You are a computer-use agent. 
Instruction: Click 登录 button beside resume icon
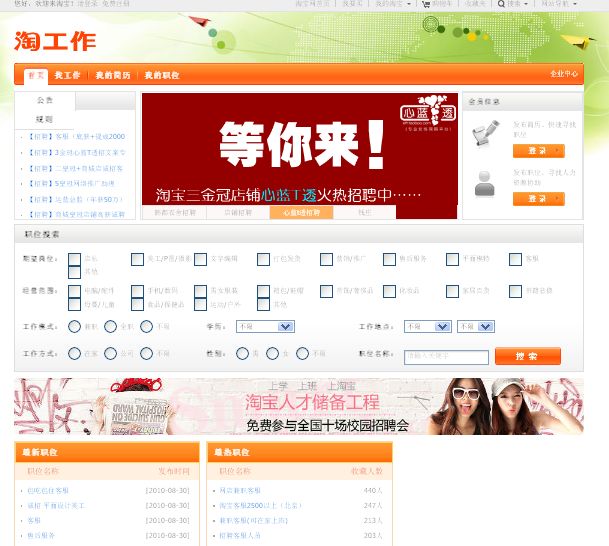point(538,151)
